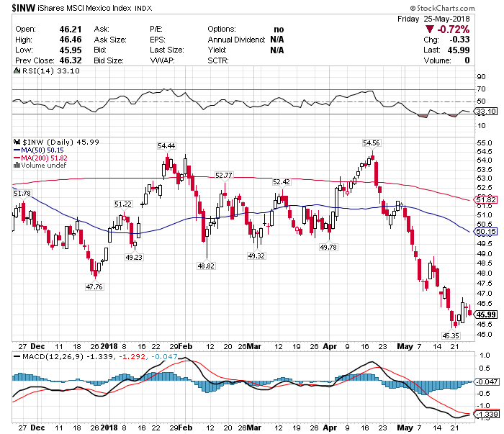Click the 45.35 low price label
Viewport: 504px width, 434px height.
[451, 335]
